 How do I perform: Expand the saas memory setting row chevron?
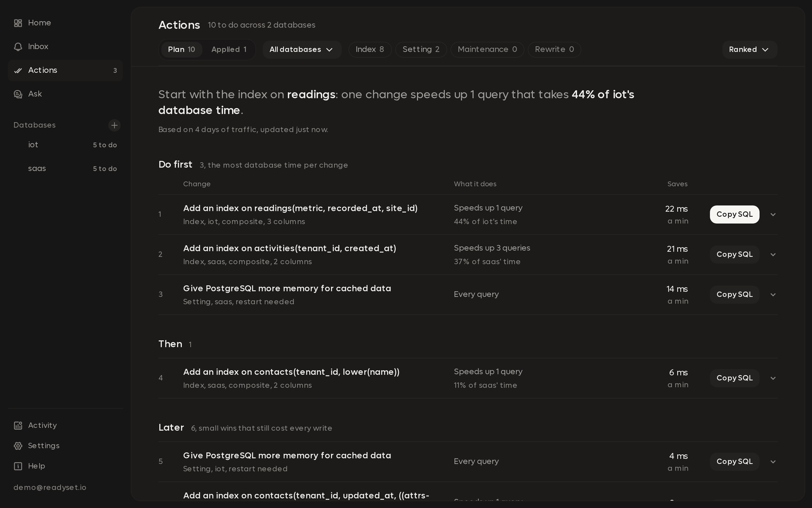pyautogui.click(x=773, y=295)
